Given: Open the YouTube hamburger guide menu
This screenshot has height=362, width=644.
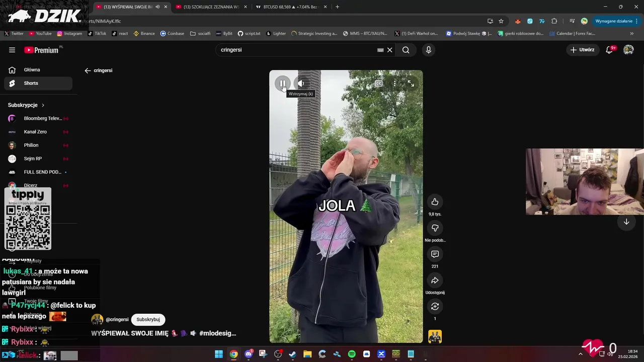Looking at the screenshot, I should click(x=12, y=50).
